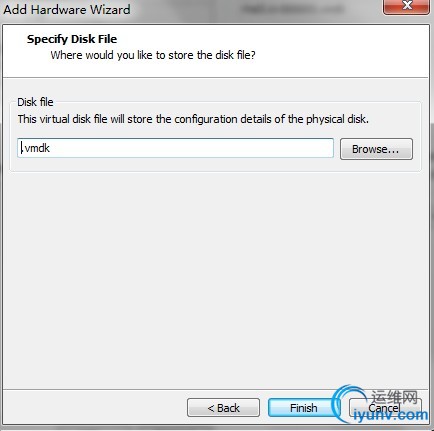
Task: Place cursor at end of path field
Action: 328,148
